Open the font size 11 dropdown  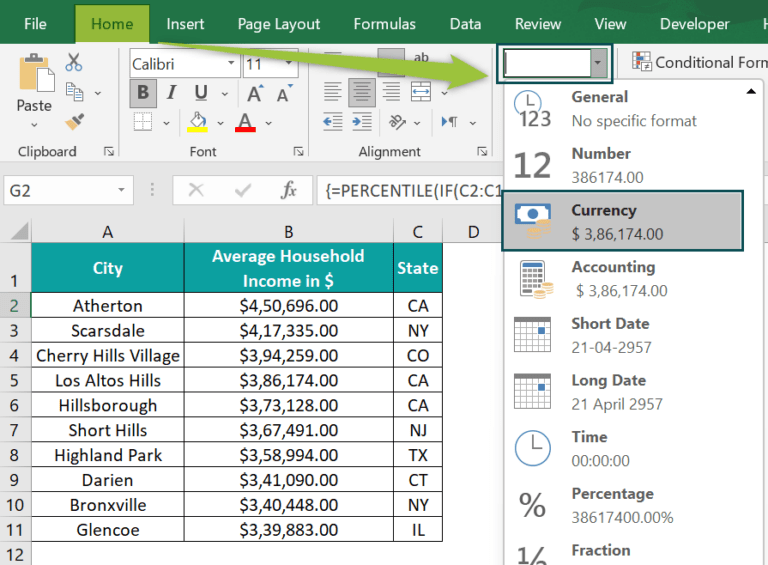click(288, 63)
